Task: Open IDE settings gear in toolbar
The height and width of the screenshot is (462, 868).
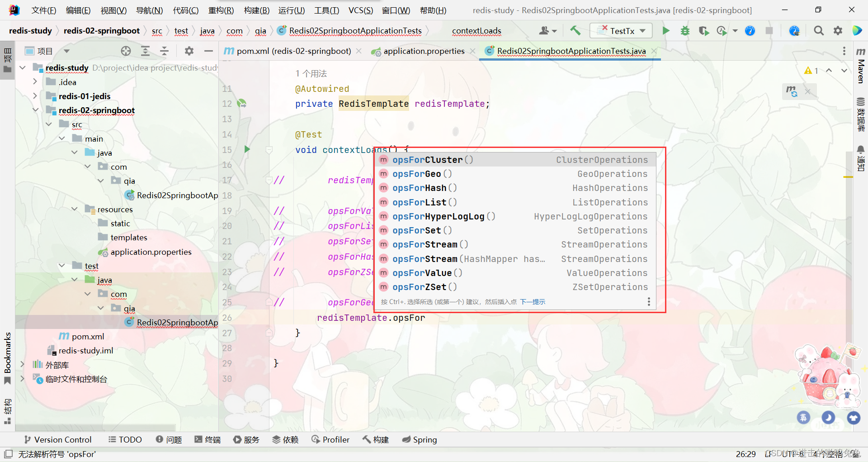Action: [838, 30]
